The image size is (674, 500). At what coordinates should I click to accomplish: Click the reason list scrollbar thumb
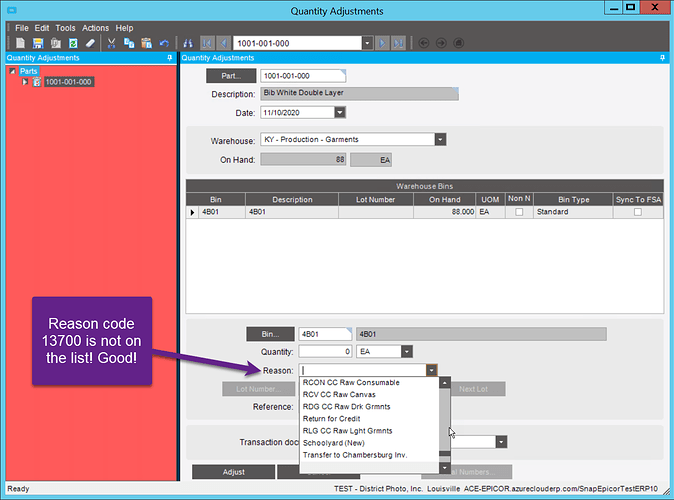[x=445, y=454]
